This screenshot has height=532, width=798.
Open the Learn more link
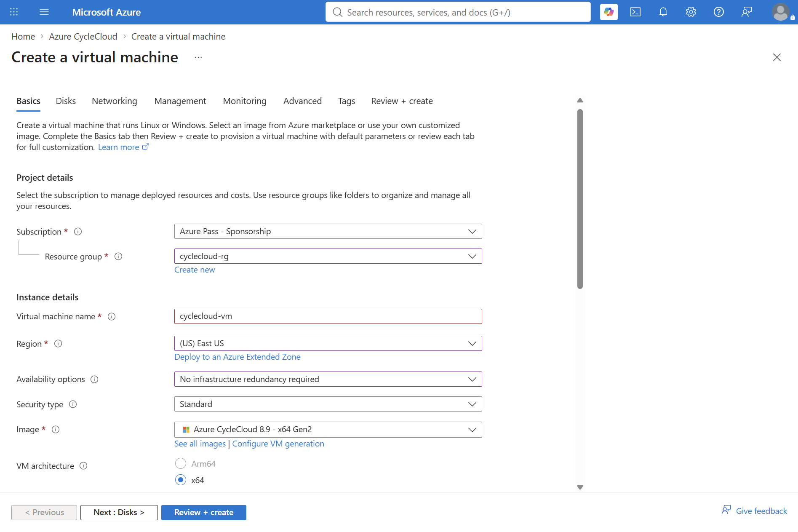[119, 147]
